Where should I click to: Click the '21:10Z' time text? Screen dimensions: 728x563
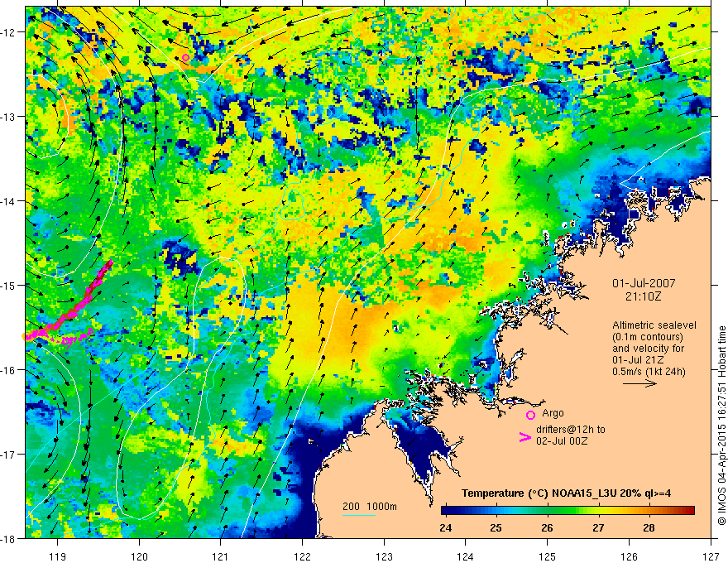click(x=644, y=296)
